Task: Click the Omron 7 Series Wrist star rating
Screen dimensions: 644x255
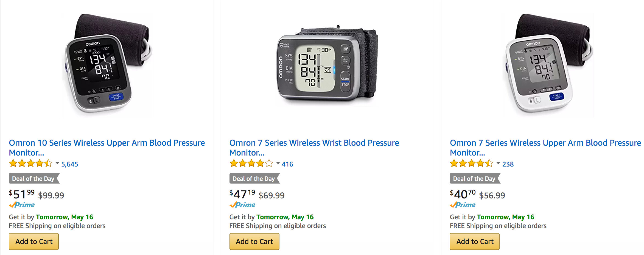Action: pos(251,164)
